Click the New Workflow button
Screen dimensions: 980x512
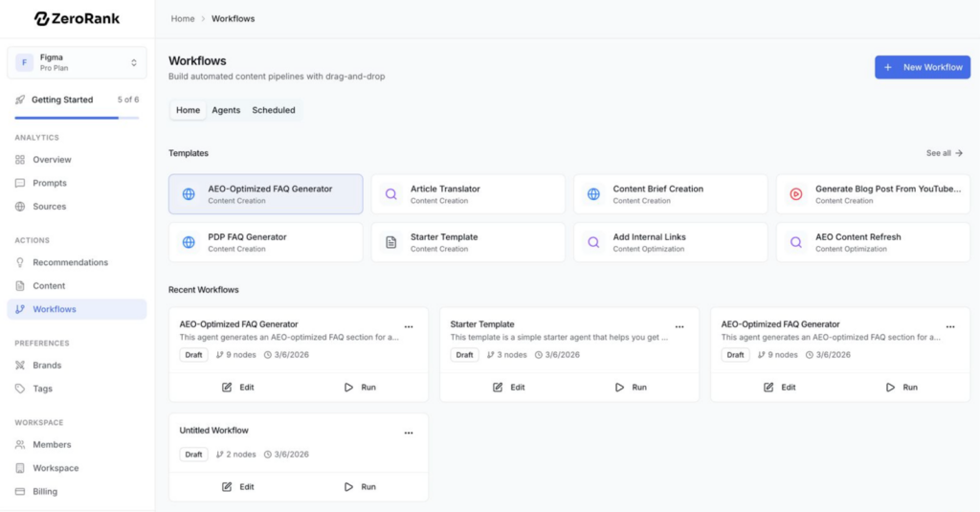922,67
